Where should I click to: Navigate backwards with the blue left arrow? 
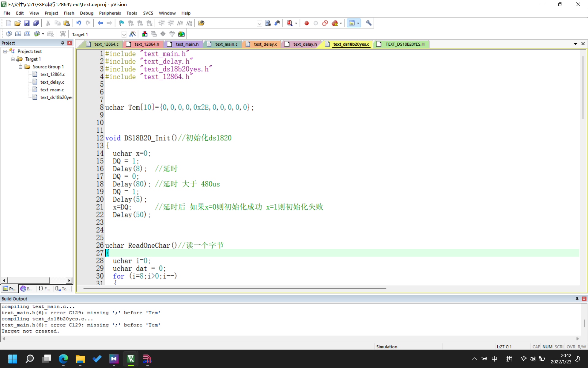coord(100,23)
